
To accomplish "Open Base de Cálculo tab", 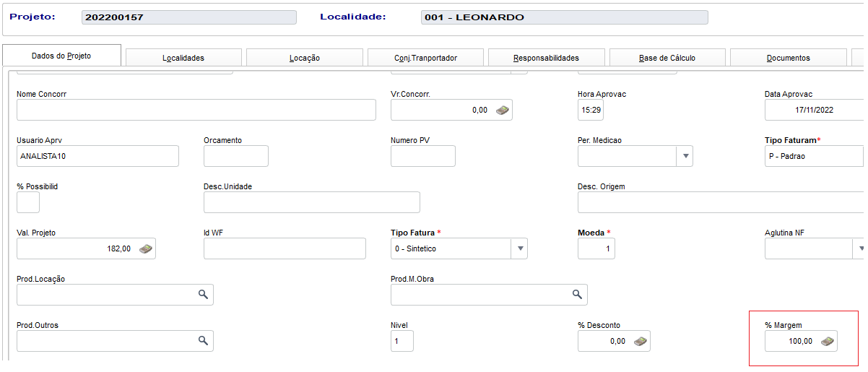I will tap(667, 58).
